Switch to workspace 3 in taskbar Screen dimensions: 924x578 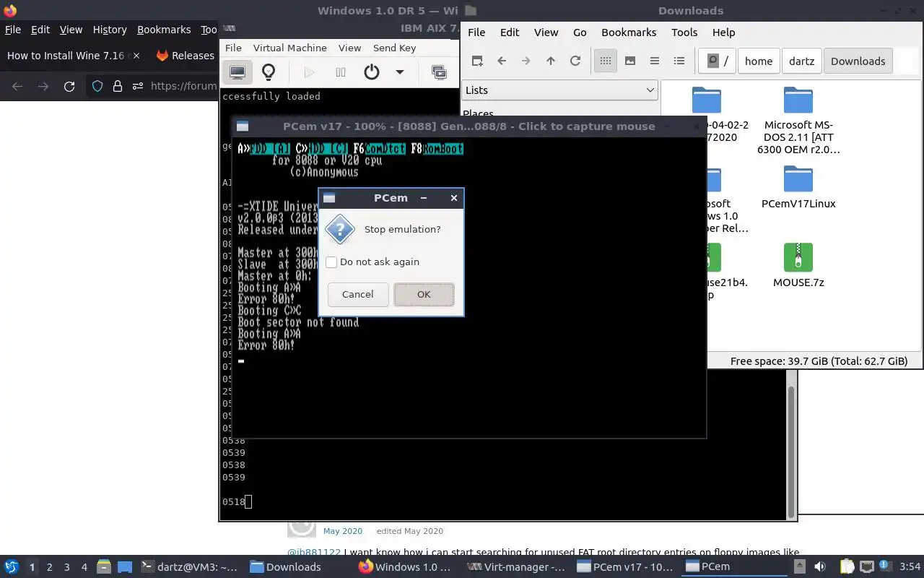[67, 567]
